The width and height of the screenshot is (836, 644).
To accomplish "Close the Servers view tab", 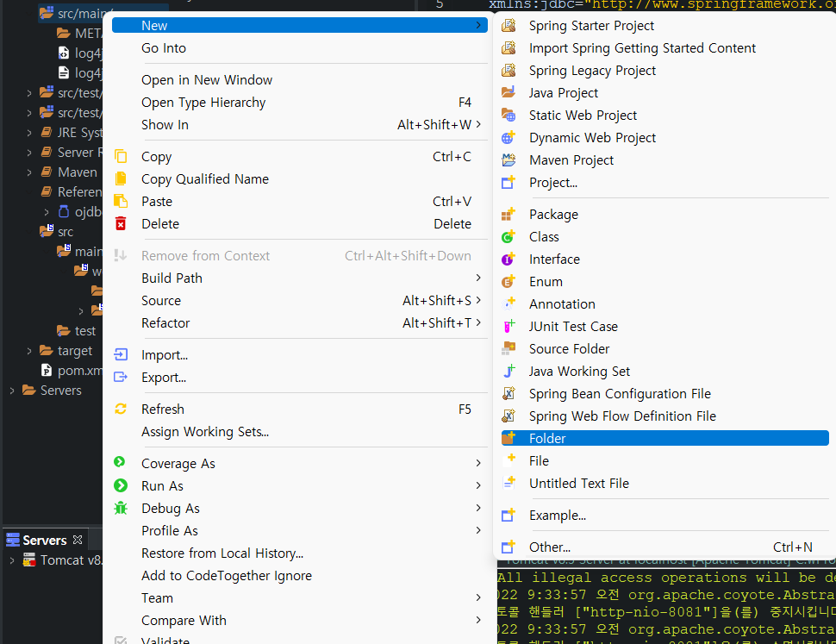I will 78,540.
